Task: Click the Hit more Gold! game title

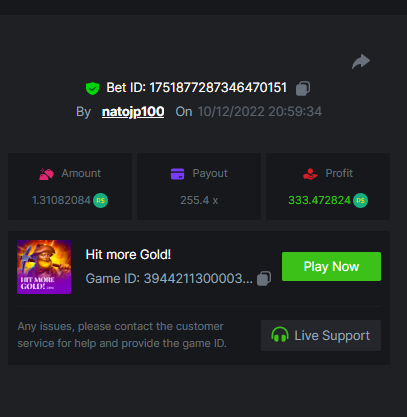Action: pyautogui.click(x=128, y=255)
